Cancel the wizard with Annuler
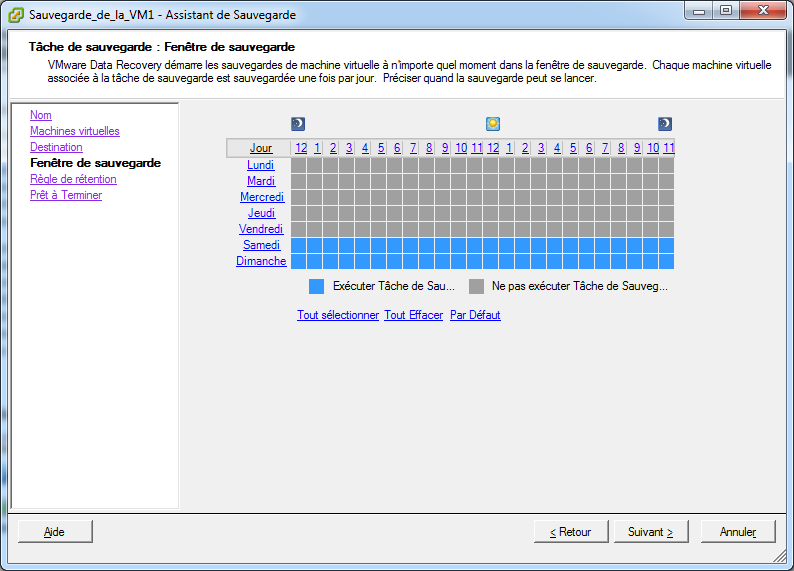 pos(738,532)
